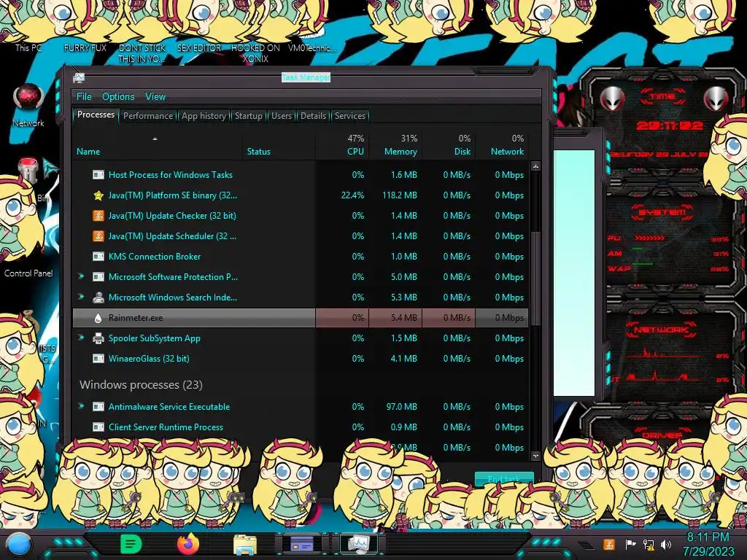Open the Options menu
The height and width of the screenshot is (560, 747).
click(118, 97)
